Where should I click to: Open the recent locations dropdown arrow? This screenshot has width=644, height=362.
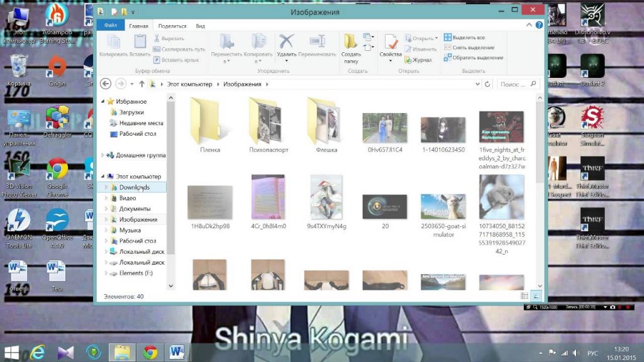click(132, 84)
